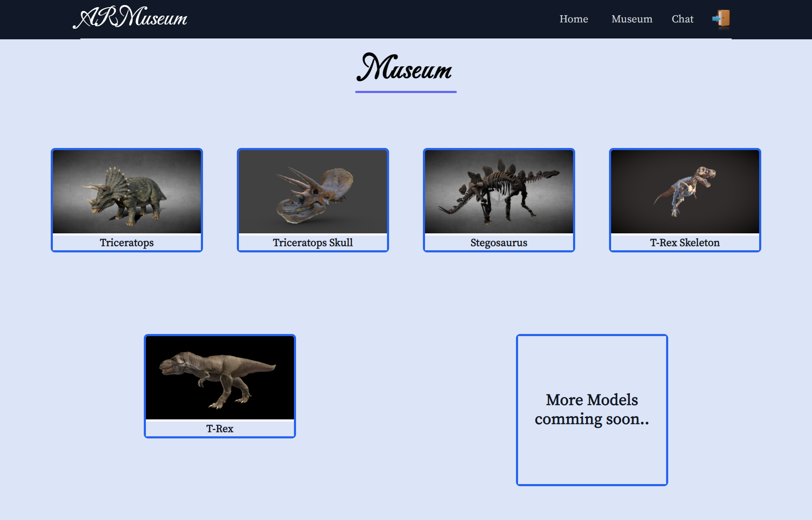
Task: View the Stegosaurus skeleton image
Action: click(x=499, y=192)
